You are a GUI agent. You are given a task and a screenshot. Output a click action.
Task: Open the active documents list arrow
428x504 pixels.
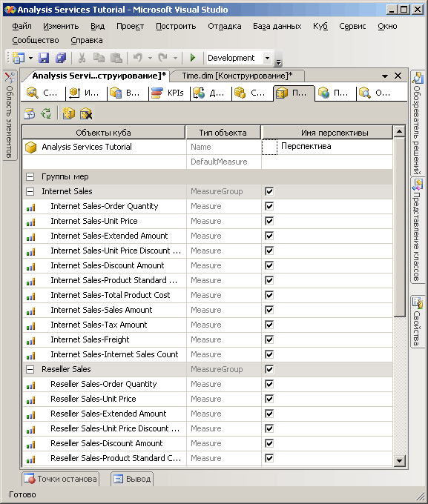(384, 76)
